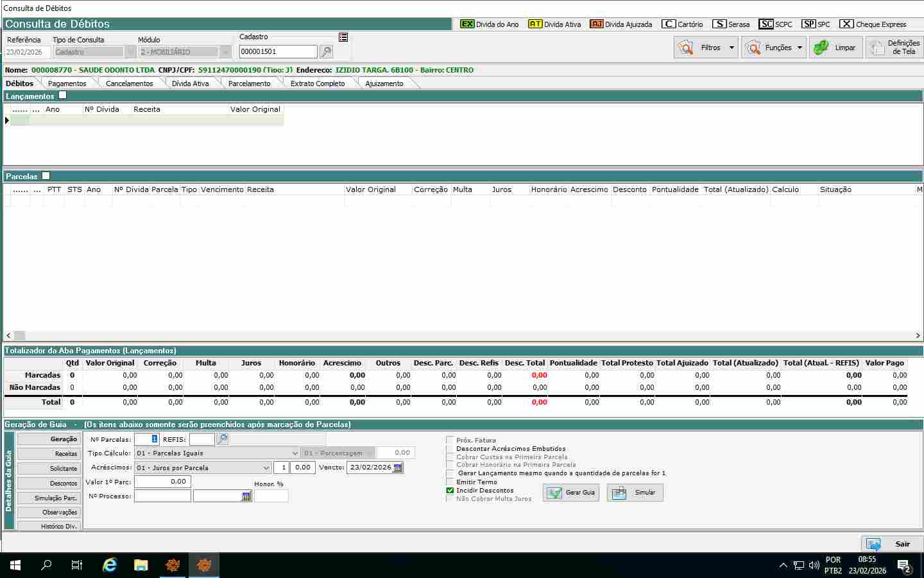Switch to the Pagamentos tab
924x578 pixels.
67,83
